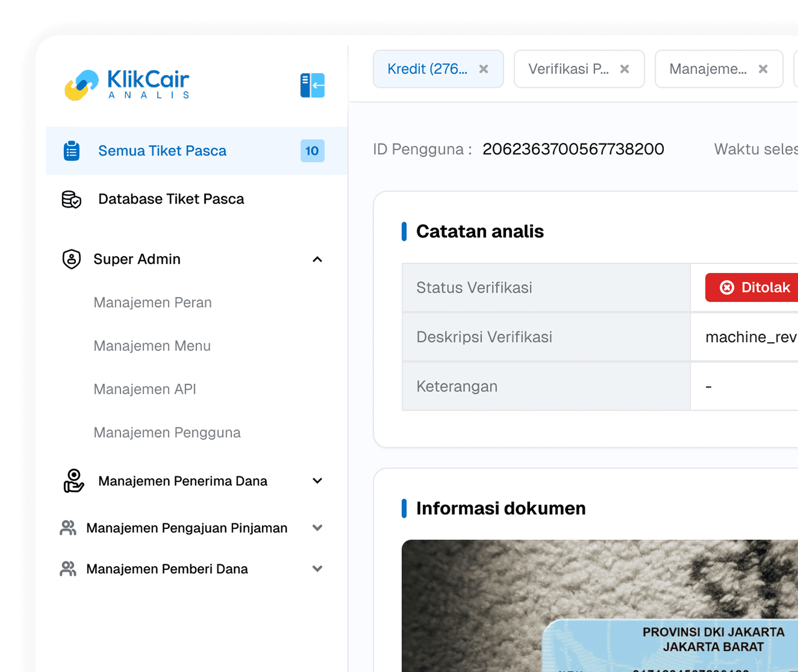This screenshot has height=672, width=798.
Task: Open the Super Admin menu label
Action: point(137,260)
